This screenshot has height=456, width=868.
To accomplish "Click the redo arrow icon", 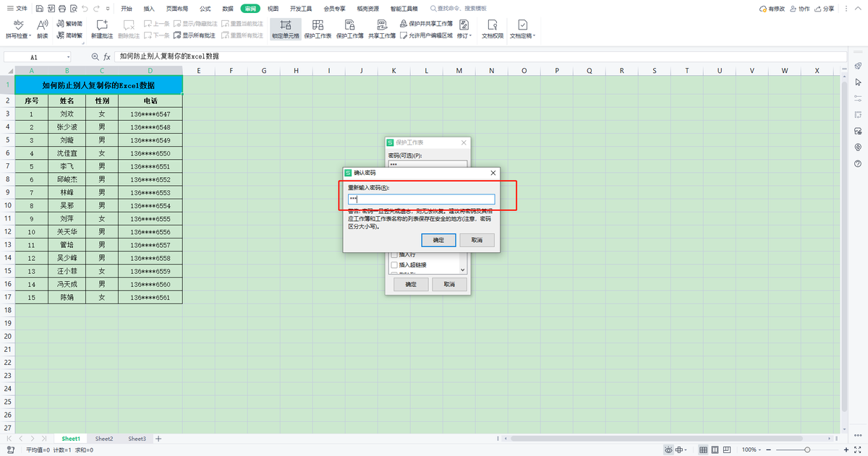I will tap(98, 9).
